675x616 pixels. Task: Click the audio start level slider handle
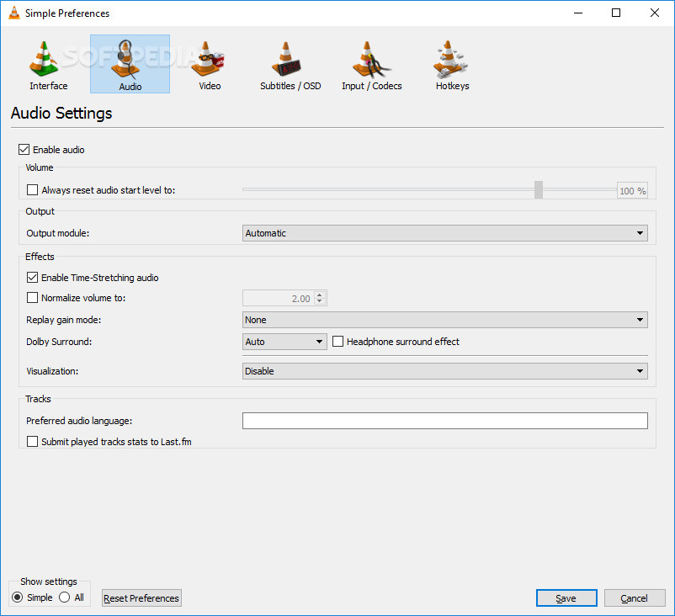coord(539,190)
